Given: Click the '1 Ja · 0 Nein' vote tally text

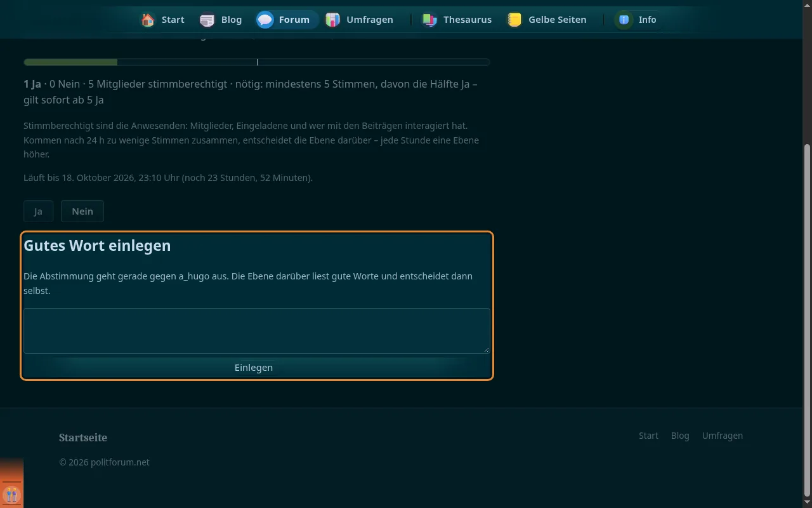Looking at the screenshot, I should (x=251, y=92).
